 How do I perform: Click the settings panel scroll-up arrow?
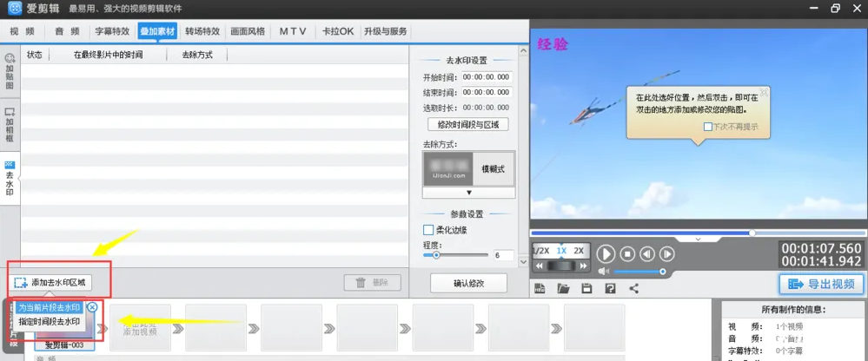click(523, 50)
